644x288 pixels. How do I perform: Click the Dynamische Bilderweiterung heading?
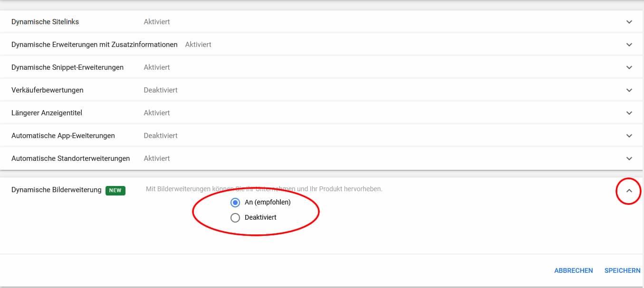tap(57, 190)
